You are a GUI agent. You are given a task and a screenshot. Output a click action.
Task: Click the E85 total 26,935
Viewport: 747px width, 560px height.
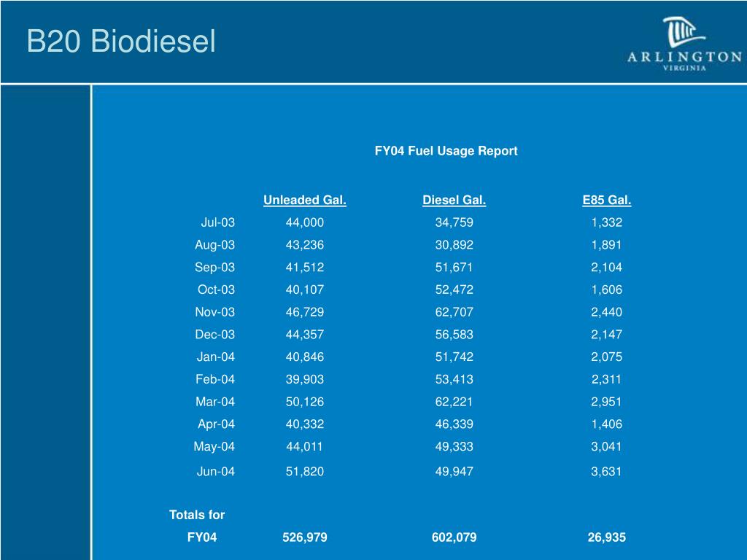tap(606, 537)
